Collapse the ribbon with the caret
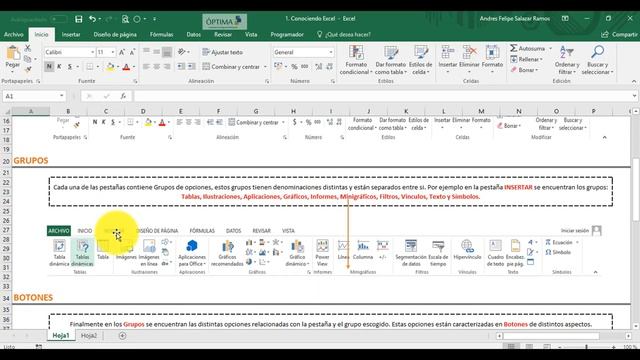640x360 pixels. coord(634,82)
